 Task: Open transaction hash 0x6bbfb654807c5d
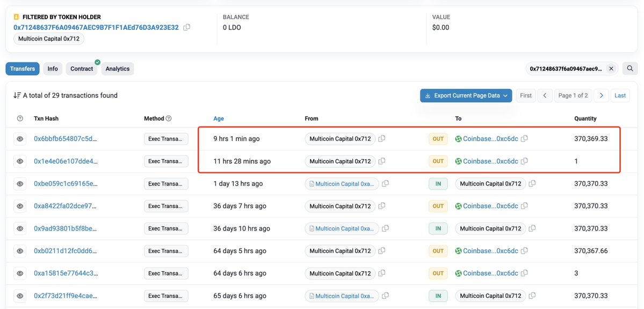[x=66, y=139]
